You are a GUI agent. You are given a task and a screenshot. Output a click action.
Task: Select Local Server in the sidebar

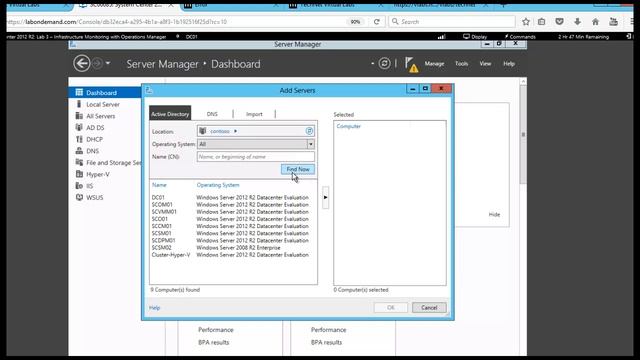(103, 104)
